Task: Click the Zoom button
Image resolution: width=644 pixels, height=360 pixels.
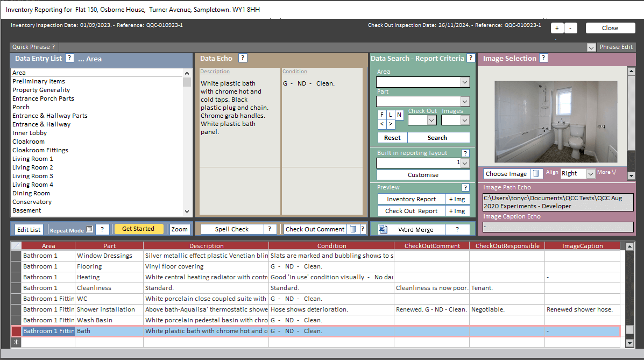Action: [180, 229]
